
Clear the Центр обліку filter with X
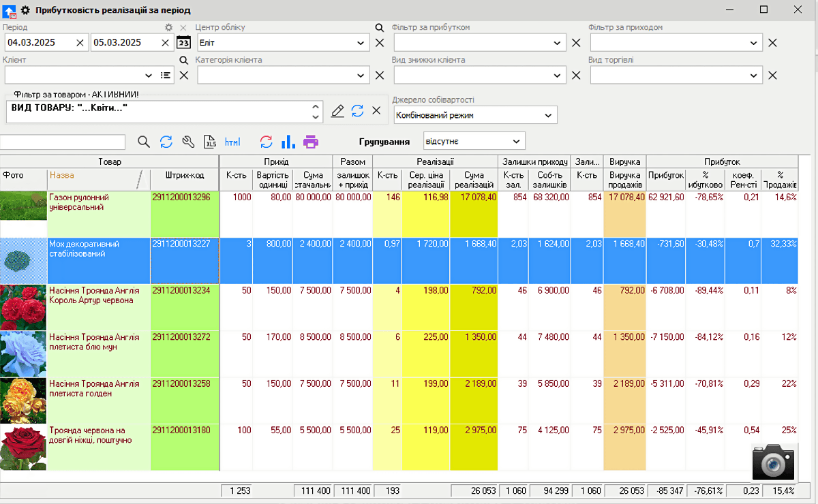(380, 42)
